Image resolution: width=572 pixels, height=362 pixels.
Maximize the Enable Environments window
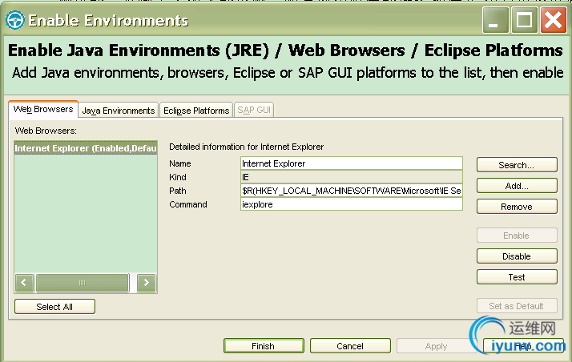524,20
